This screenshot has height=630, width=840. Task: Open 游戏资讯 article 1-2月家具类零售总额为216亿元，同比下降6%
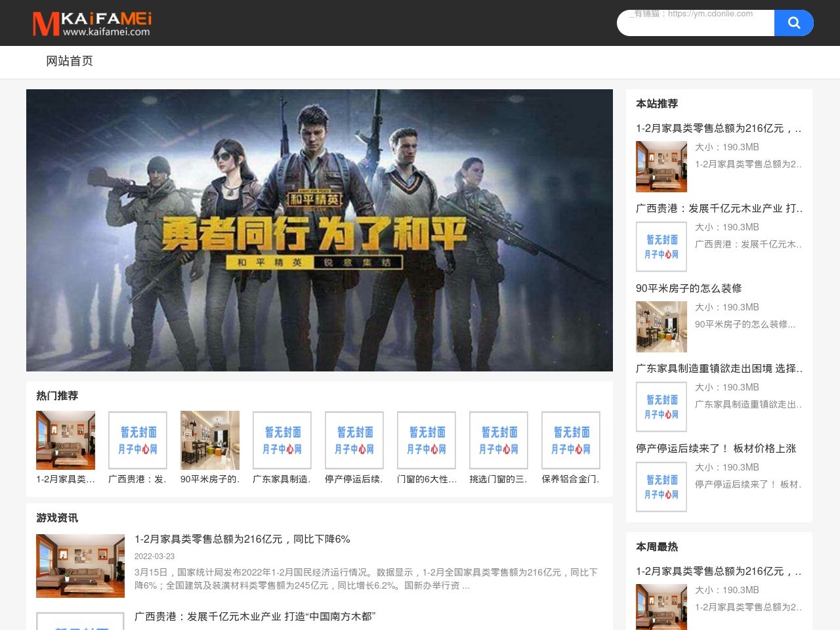242,539
